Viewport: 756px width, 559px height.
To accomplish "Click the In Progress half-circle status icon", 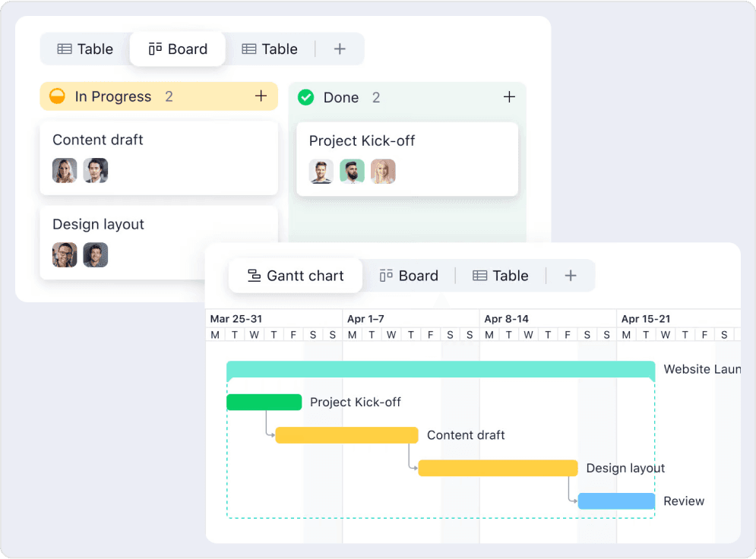I will pos(57,96).
